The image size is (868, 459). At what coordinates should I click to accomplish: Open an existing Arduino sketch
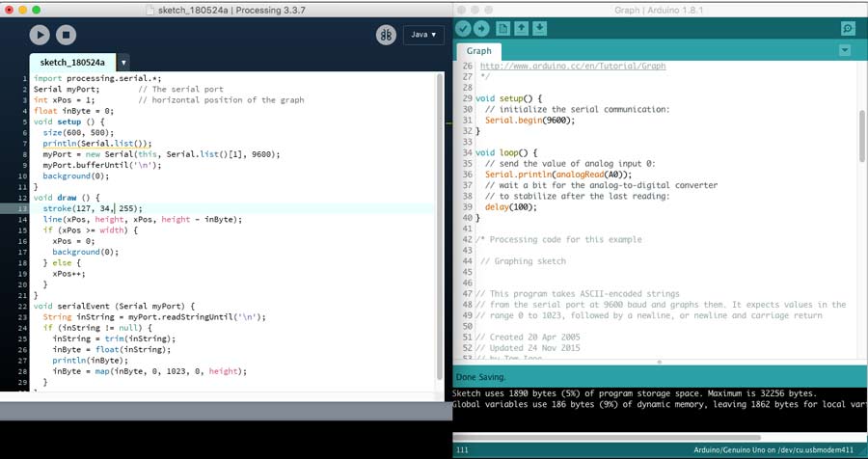point(522,28)
